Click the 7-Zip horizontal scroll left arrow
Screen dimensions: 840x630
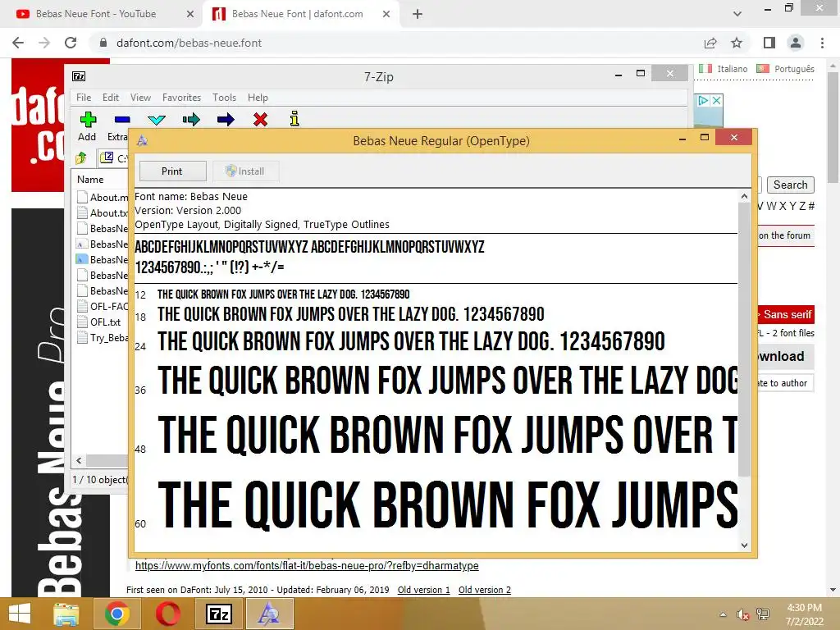(x=80, y=460)
